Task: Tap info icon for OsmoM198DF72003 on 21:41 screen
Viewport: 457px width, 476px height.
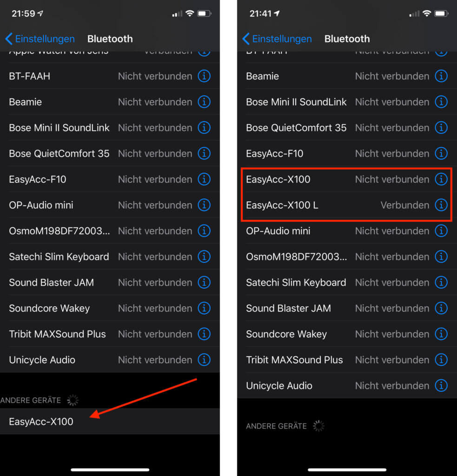Action: [x=441, y=257]
